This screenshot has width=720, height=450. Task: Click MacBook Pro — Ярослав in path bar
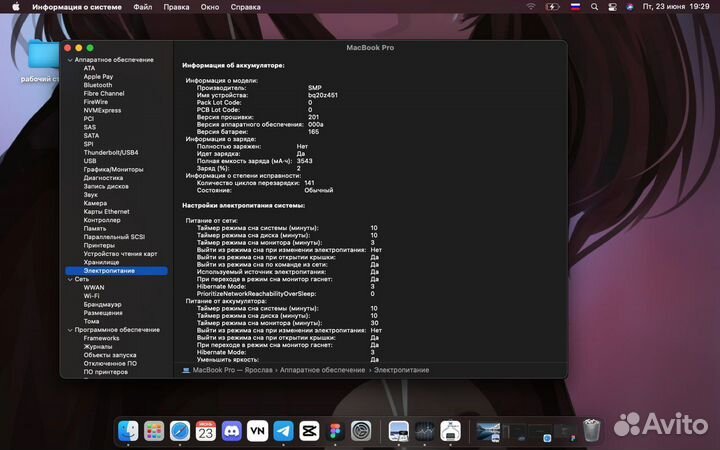(232, 370)
